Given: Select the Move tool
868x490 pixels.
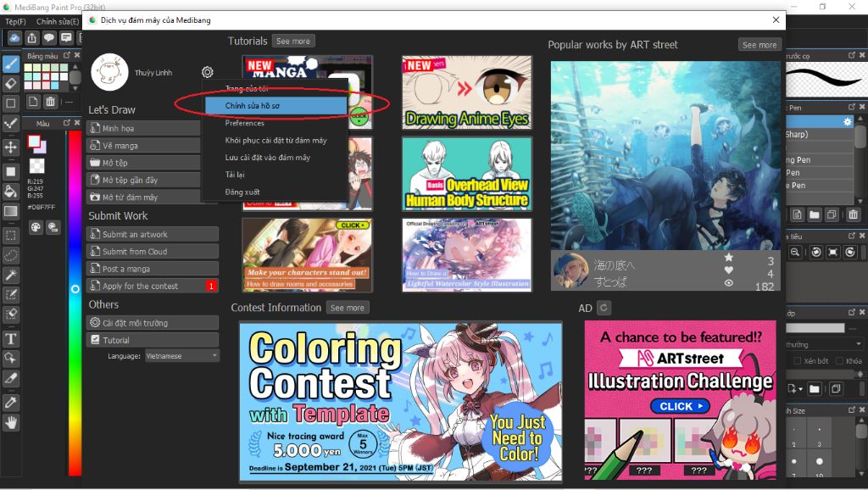Looking at the screenshot, I should (x=11, y=147).
